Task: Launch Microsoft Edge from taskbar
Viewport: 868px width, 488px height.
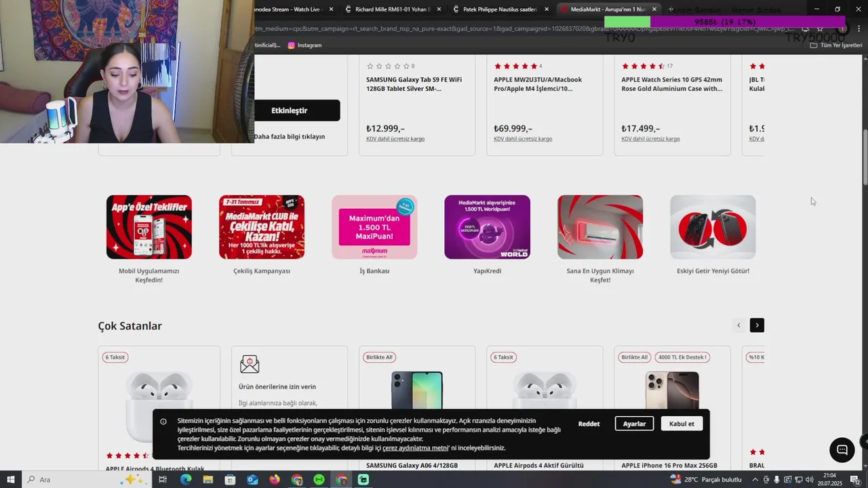Action: click(185, 479)
